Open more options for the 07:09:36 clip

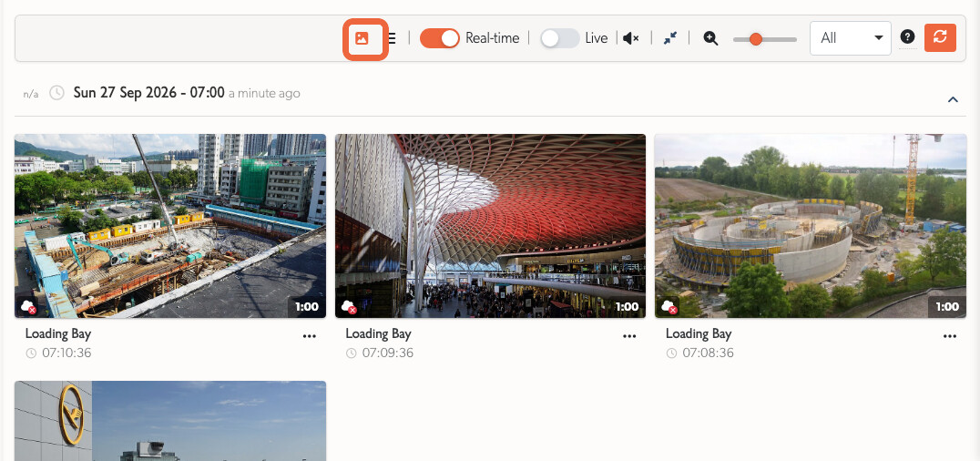pyautogui.click(x=629, y=336)
